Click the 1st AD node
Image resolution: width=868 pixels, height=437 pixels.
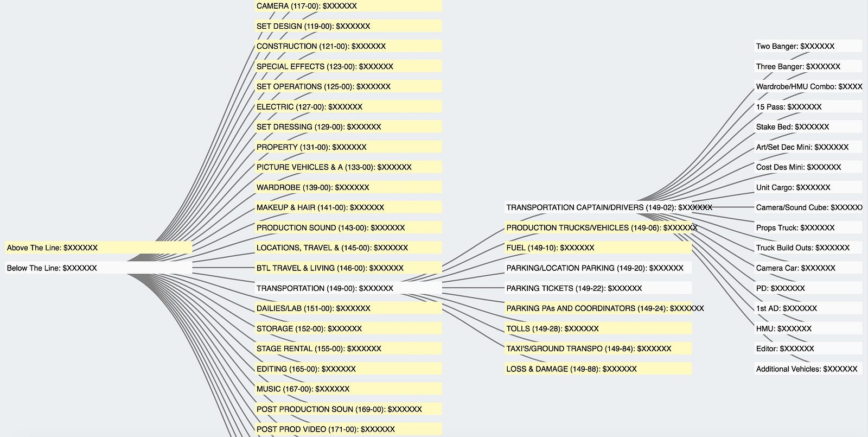[x=808, y=308]
